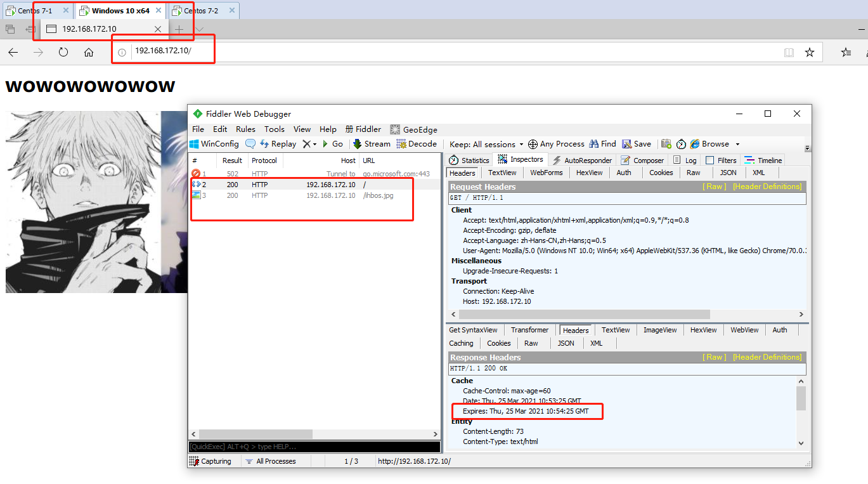The image size is (868, 484).
Task: Switch to the Composer tab
Action: [x=642, y=160]
